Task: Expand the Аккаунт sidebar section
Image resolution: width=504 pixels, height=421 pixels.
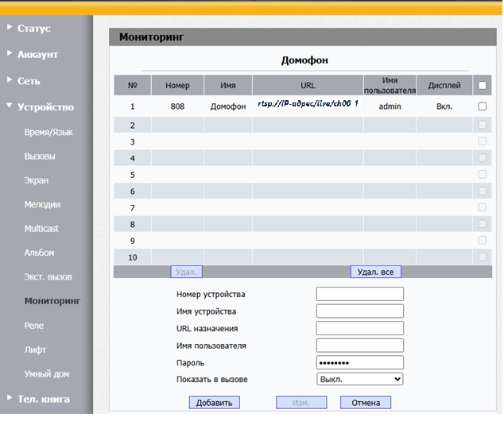Action: [x=37, y=55]
